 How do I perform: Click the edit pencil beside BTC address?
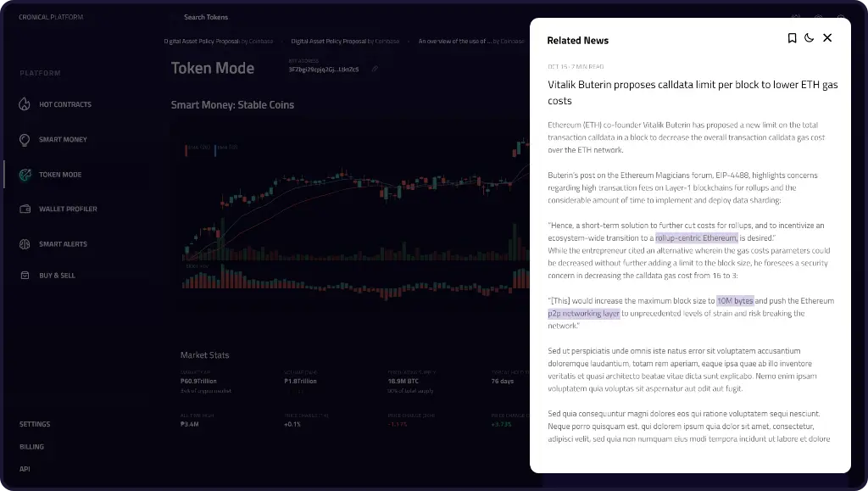(x=375, y=69)
